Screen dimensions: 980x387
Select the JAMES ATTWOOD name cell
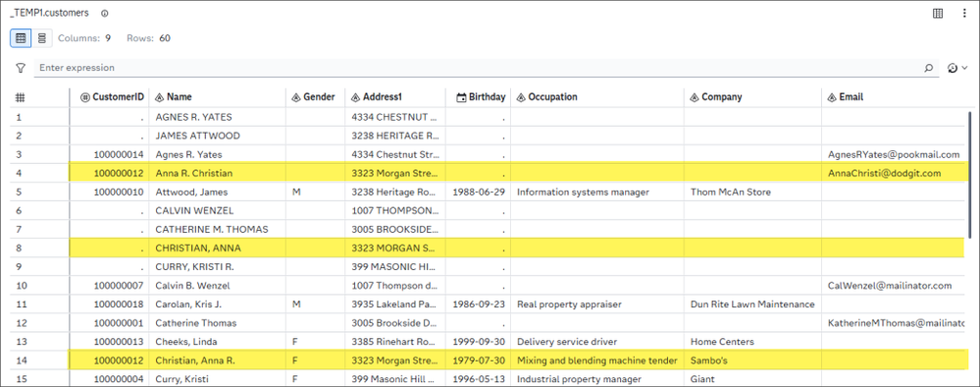tap(218, 136)
